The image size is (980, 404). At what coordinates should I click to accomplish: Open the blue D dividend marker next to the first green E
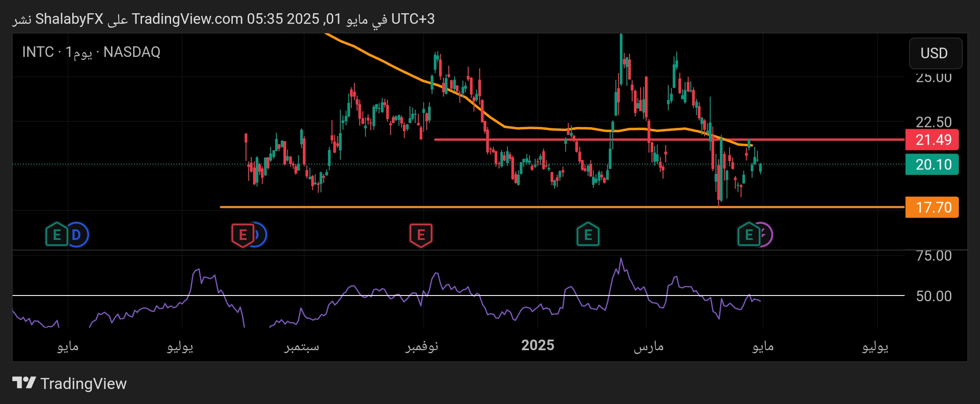(x=78, y=235)
